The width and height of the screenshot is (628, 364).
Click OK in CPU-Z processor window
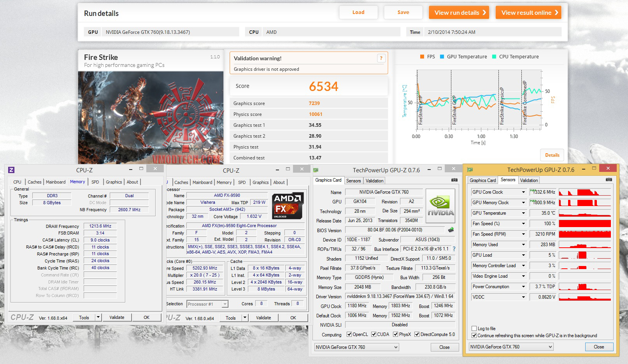pos(293,318)
